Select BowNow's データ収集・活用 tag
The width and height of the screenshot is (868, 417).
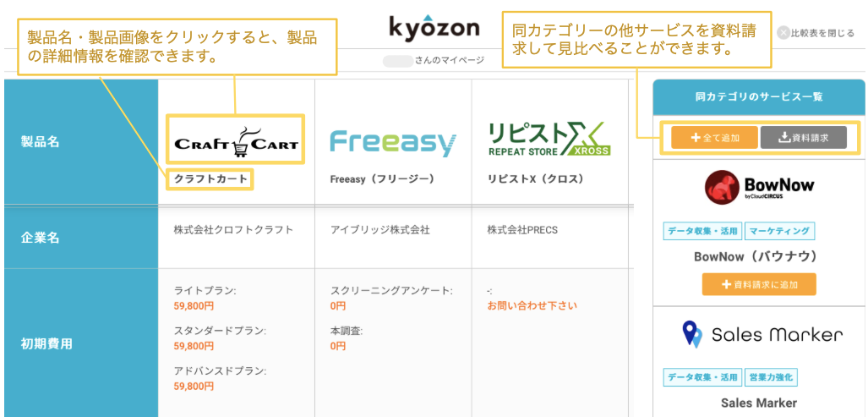click(x=701, y=231)
